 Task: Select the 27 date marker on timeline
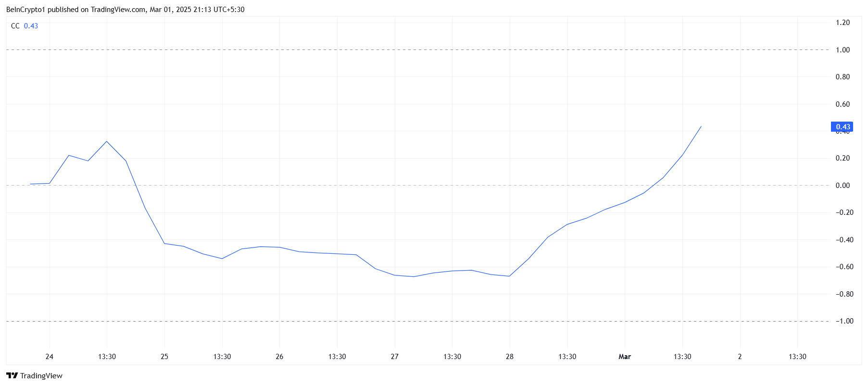click(x=394, y=357)
